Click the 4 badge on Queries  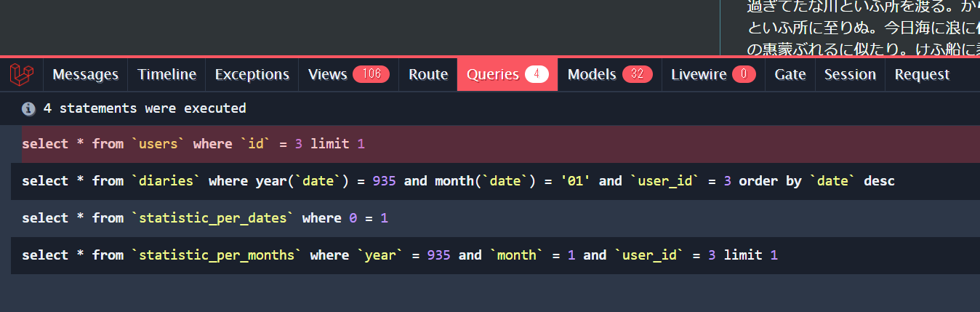(x=537, y=74)
